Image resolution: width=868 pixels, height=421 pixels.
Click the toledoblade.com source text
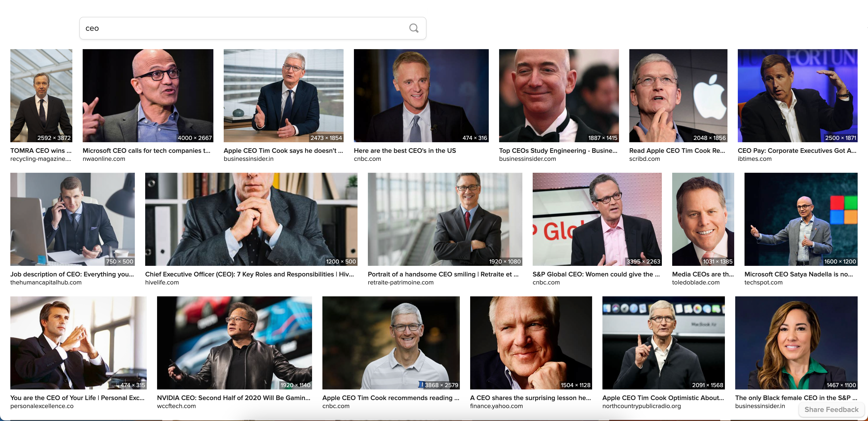[x=695, y=282]
